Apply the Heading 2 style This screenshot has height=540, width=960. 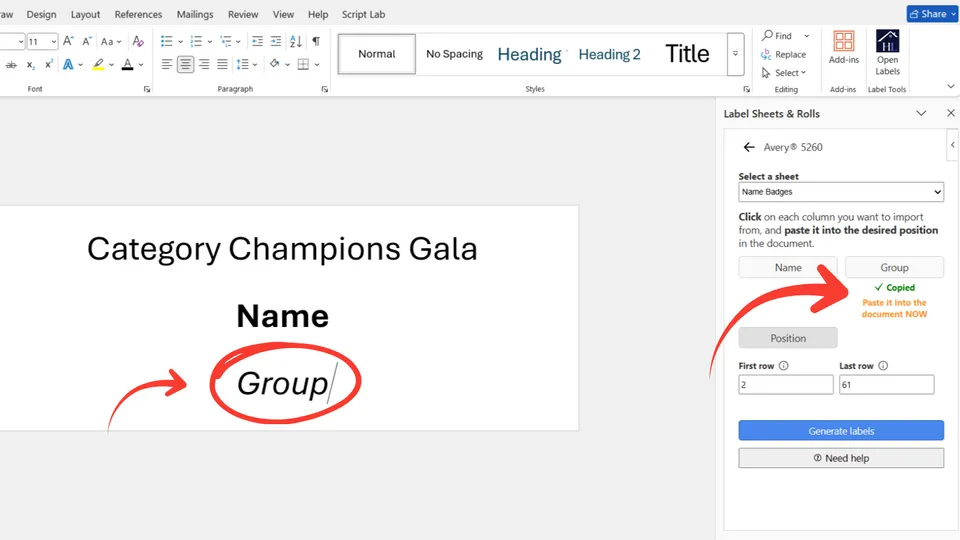pyautogui.click(x=609, y=54)
